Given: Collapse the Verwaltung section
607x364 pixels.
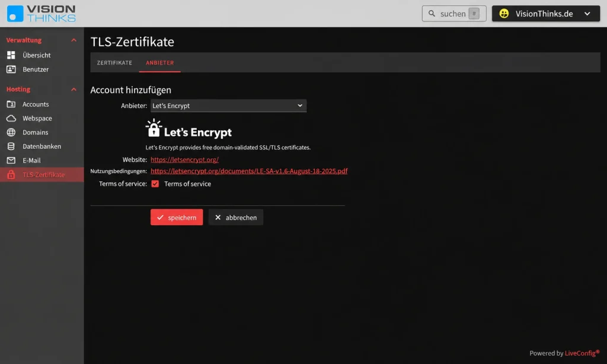Looking at the screenshot, I should pos(74,40).
